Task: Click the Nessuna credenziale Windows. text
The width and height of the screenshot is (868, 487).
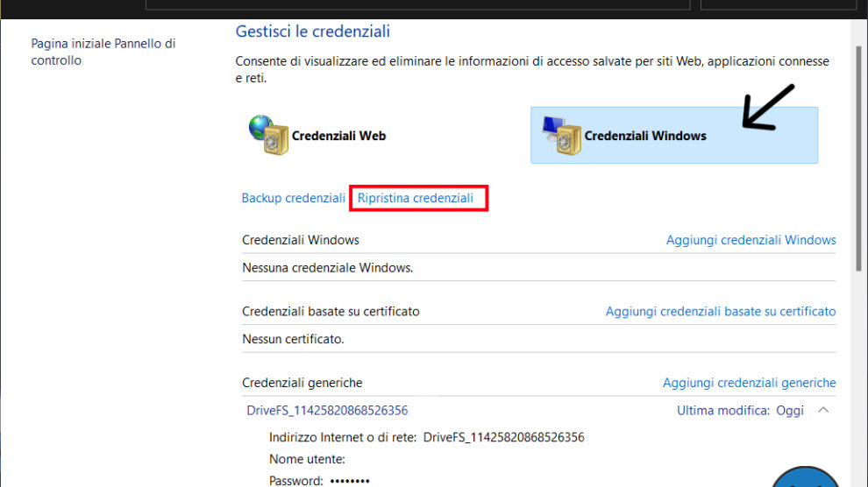Action: (x=328, y=267)
